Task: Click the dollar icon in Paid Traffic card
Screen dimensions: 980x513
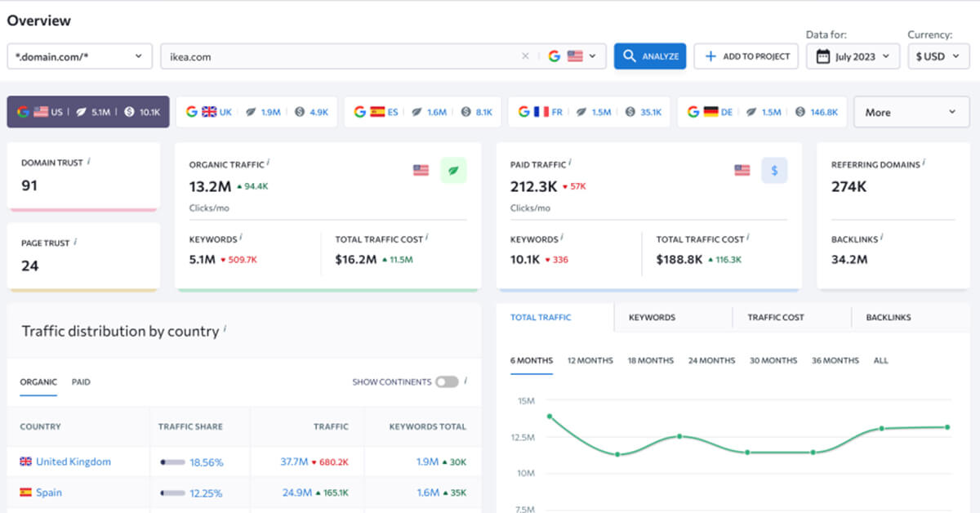Action: coord(774,170)
